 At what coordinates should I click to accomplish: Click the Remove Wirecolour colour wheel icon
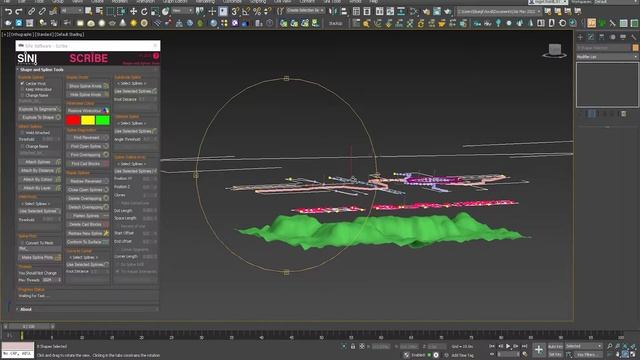pyautogui.click(x=106, y=110)
